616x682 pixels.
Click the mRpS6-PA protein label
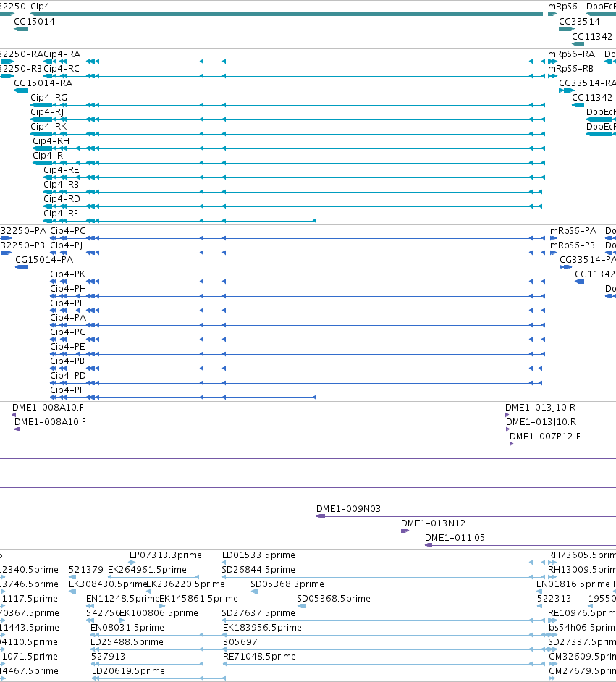click(573, 230)
